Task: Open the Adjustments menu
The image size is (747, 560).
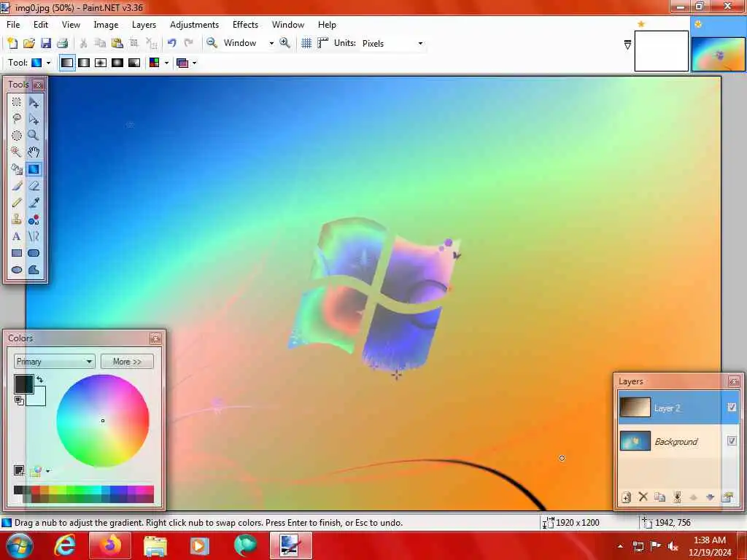Action: (x=194, y=24)
